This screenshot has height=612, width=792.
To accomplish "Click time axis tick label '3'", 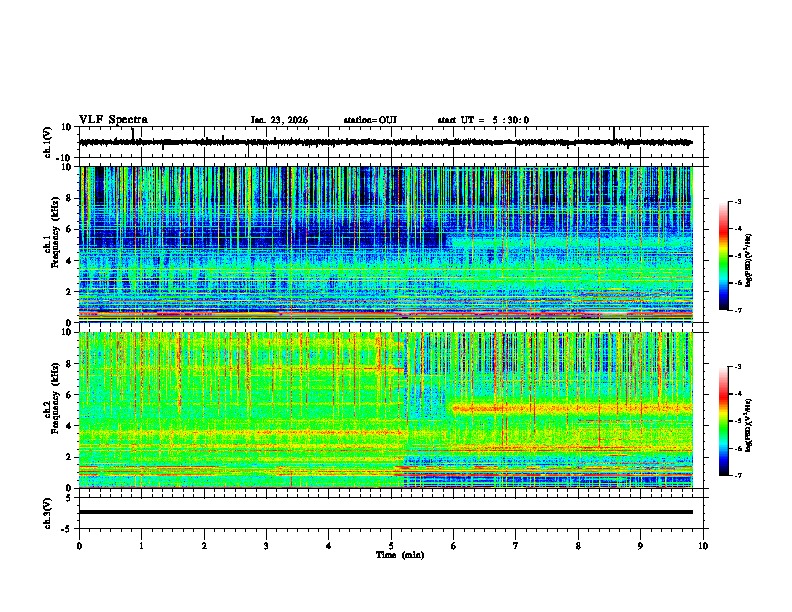I will [x=266, y=546].
